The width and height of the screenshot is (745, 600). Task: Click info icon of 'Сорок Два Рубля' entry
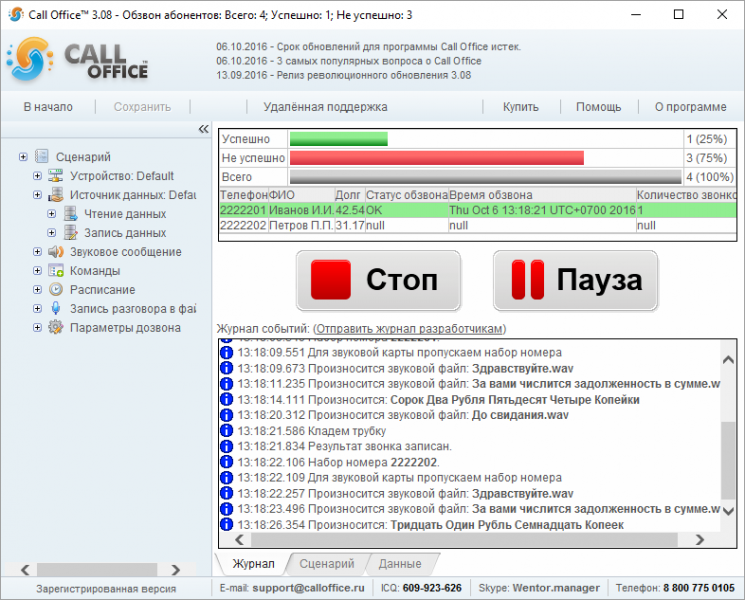pos(227,400)
